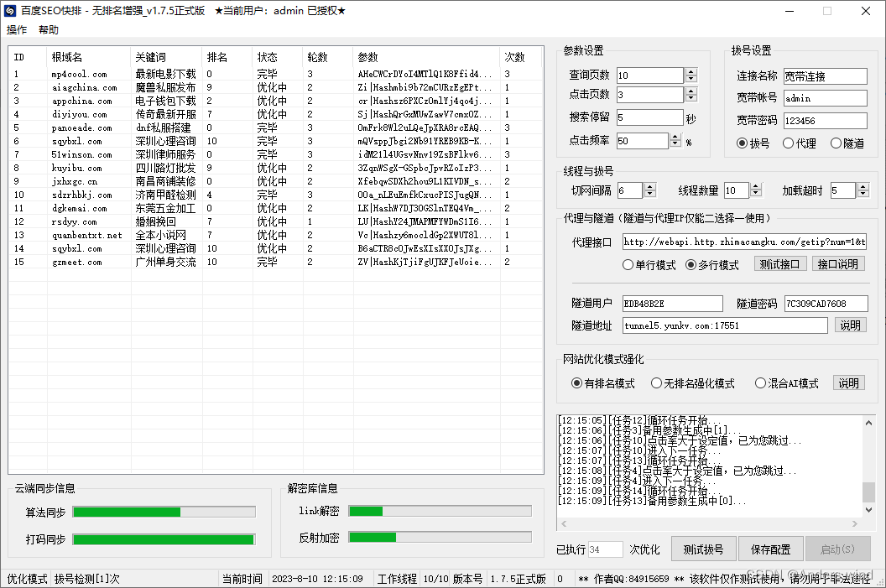Click the 保存配置 button
This screenshot has width=886, height=588.
pyautogui.click(x=770, y=549)
